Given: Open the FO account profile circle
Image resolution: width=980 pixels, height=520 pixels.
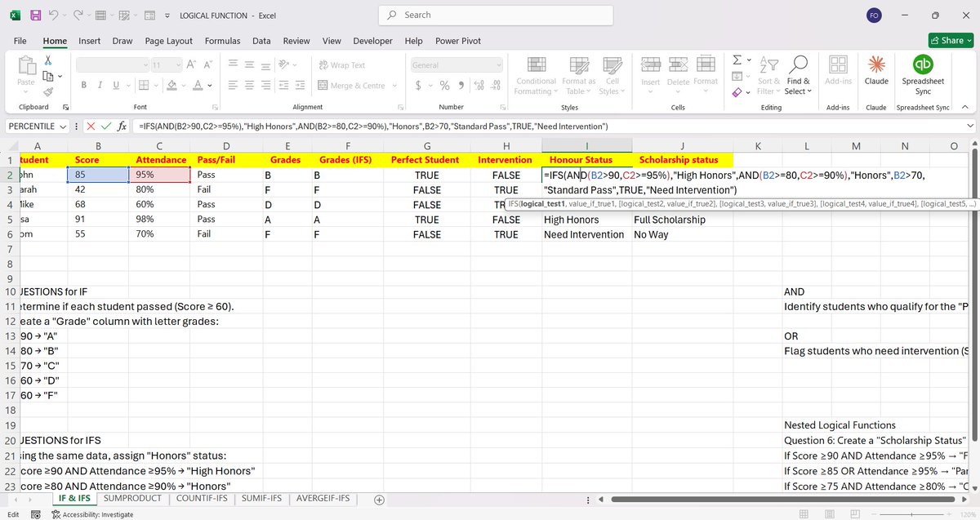Looking at the screenshot, I should [x=873, y=16].
